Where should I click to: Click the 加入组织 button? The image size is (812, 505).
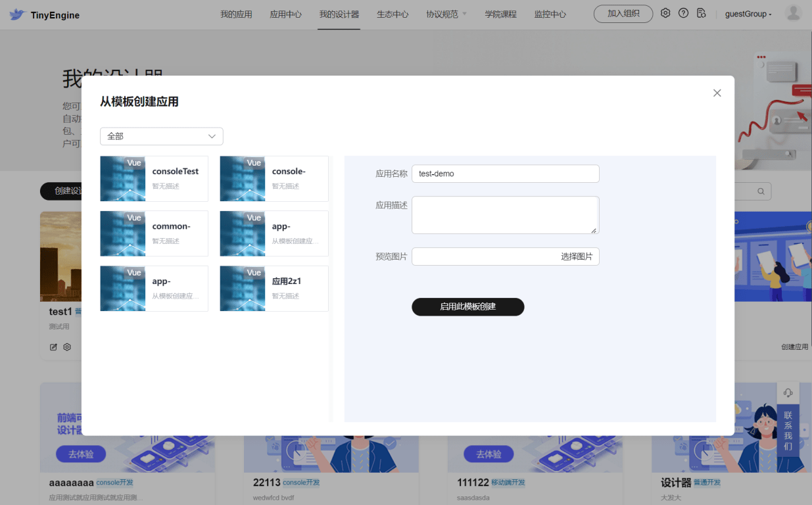tap(623, 14)
